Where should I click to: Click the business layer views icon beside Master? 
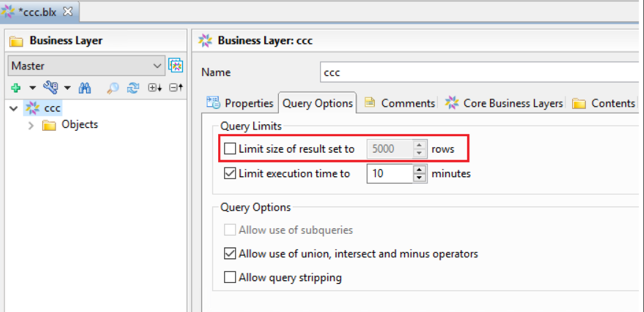[175, 66]
